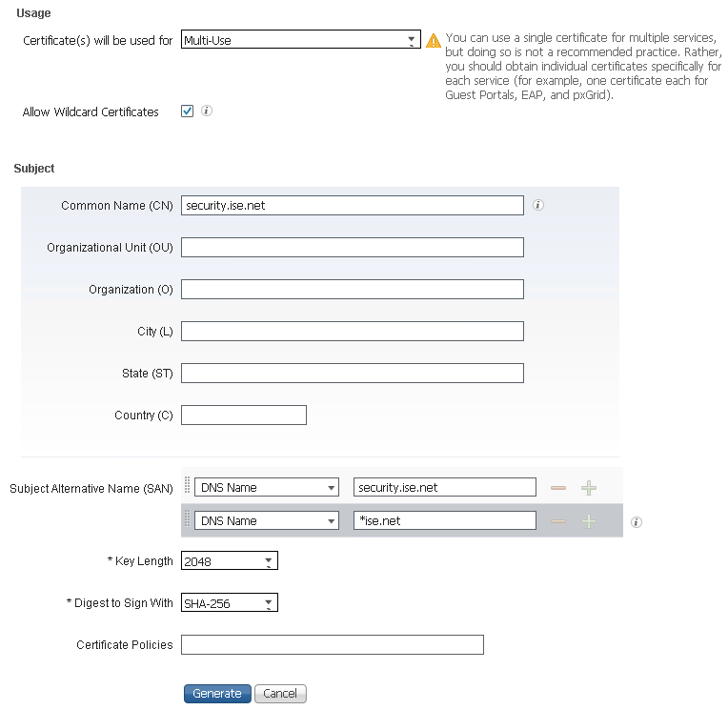Click the Subject Alternative Name (SAN) label
Screen dimensions: 728x710
click(x=91, y=489)
